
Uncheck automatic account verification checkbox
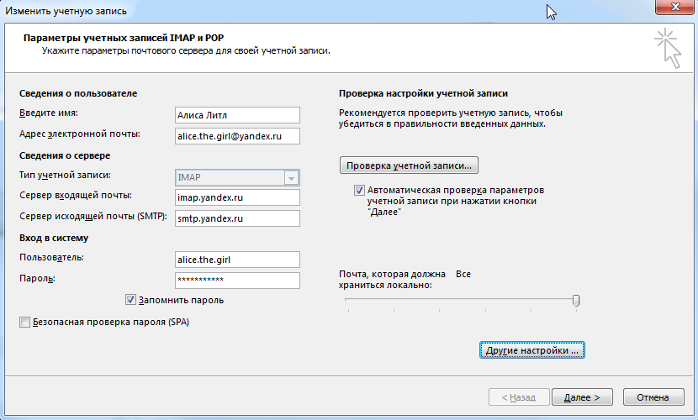[x=360, y=189]
